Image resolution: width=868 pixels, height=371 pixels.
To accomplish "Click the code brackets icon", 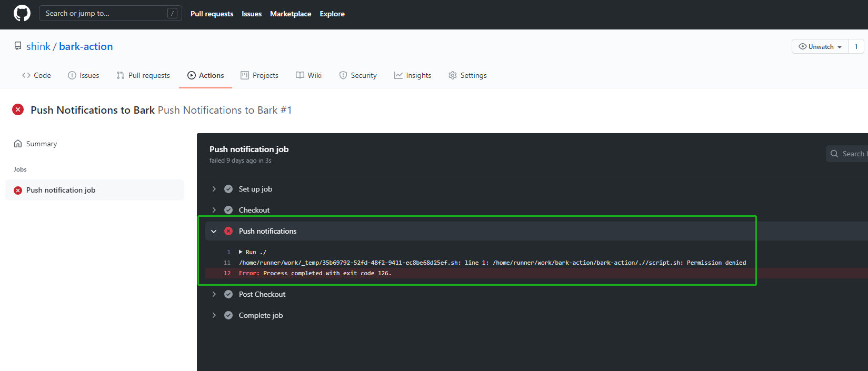I will pyautogui.click(x=26, y=75).
